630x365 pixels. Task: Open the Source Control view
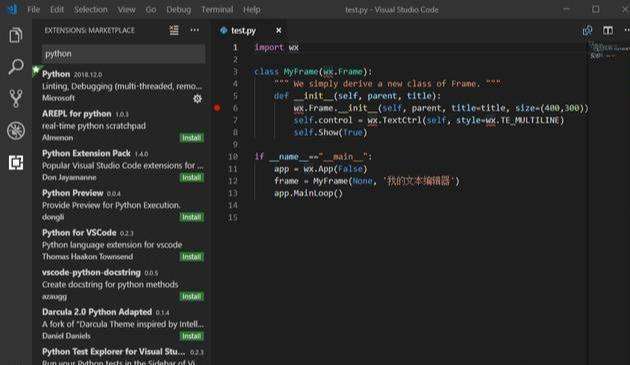[x=16, y=98]
